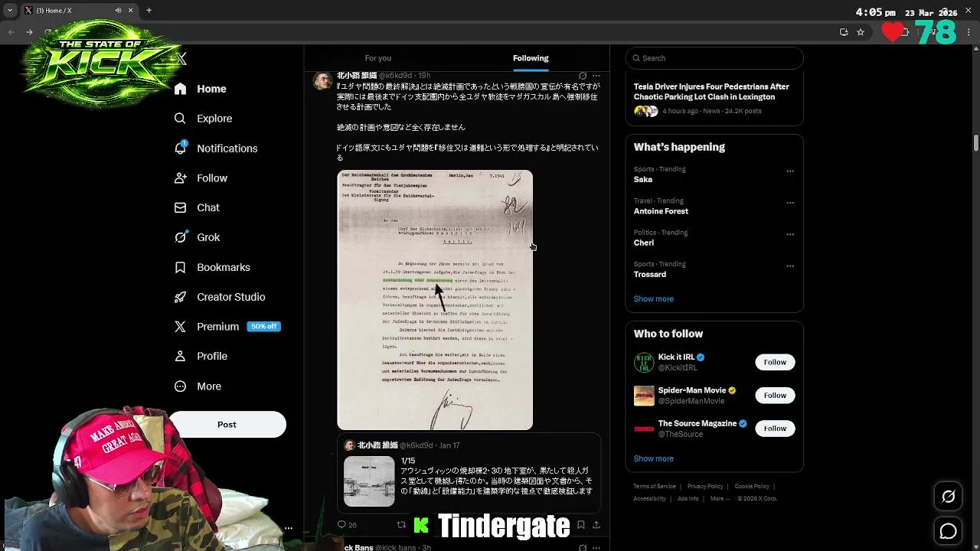Open the Saka trending topic
Image resolution: width=980 pixels, height=551 pixels.
tap(643, 180)
